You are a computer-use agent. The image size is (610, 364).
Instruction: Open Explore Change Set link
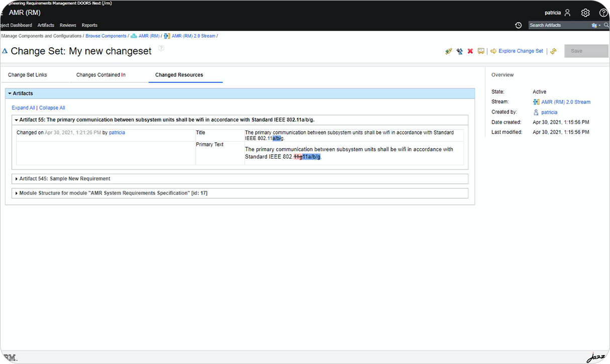pyautogui.click(x=521, y=51)
